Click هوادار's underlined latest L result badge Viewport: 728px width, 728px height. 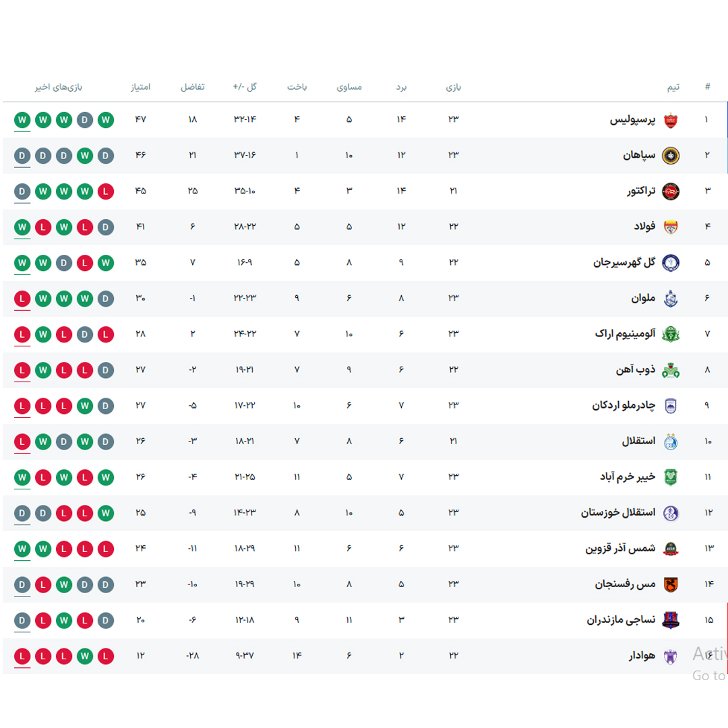22,656
